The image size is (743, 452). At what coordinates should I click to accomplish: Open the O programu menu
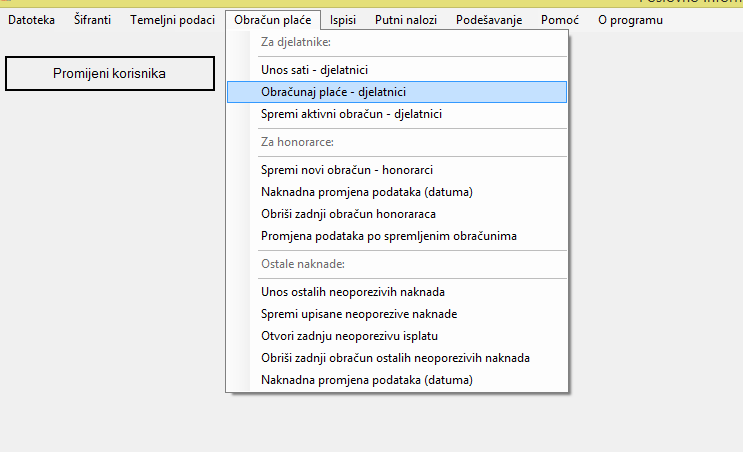coord(629,19)
